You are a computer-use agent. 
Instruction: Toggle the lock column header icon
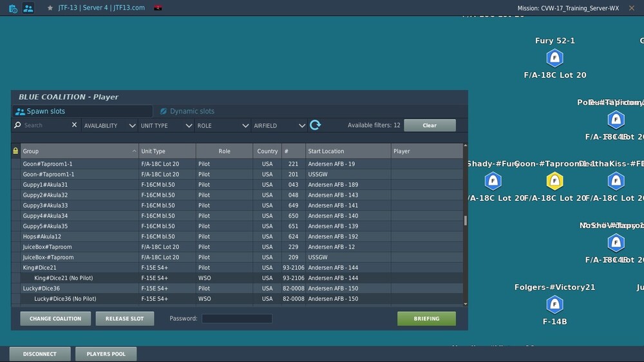15,151
